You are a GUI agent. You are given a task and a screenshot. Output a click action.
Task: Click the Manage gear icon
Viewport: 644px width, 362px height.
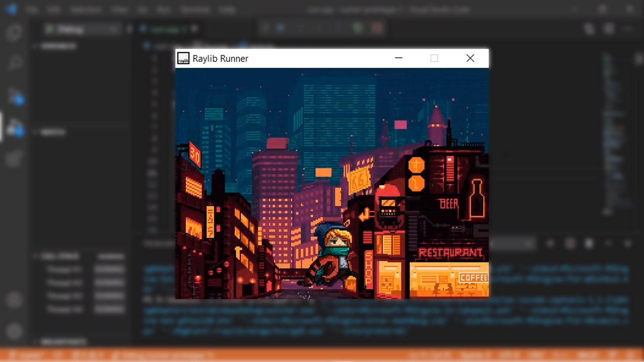(x=14, y=331)
